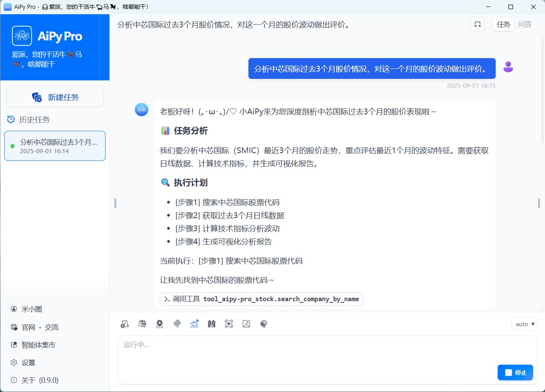Click the line 当前执行: [步骤1] 搜索中芯国际股票代码
Image resolution: width=545 pixels, height=392 pixels.
(x=231, y=261)
